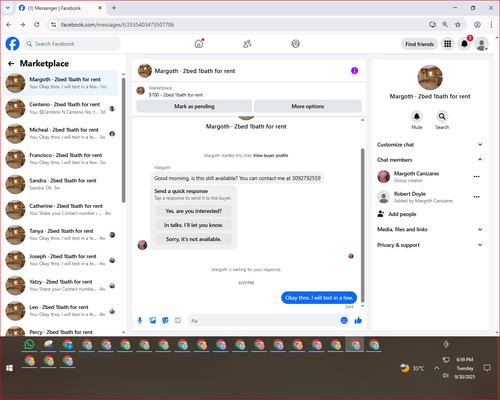Viewport: 500px width, 400px height.
Task: Select the Catherine 2bed 1bath conversation
Action: click(x=61, y=210)
